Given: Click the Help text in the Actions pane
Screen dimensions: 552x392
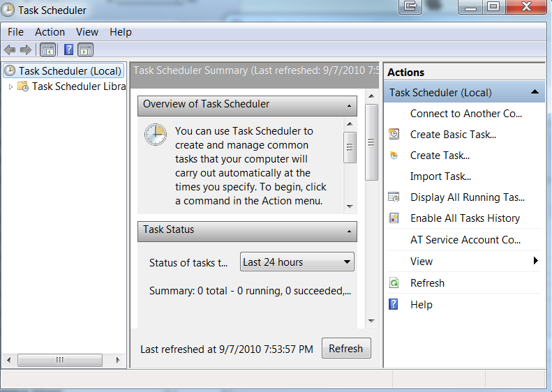Looking at the screenshot, I should [421, 305].
